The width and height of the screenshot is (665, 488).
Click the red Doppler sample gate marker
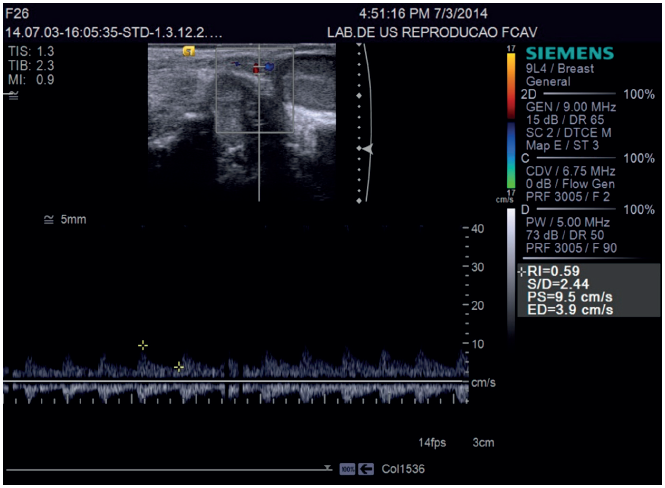(x=256, y=70)
